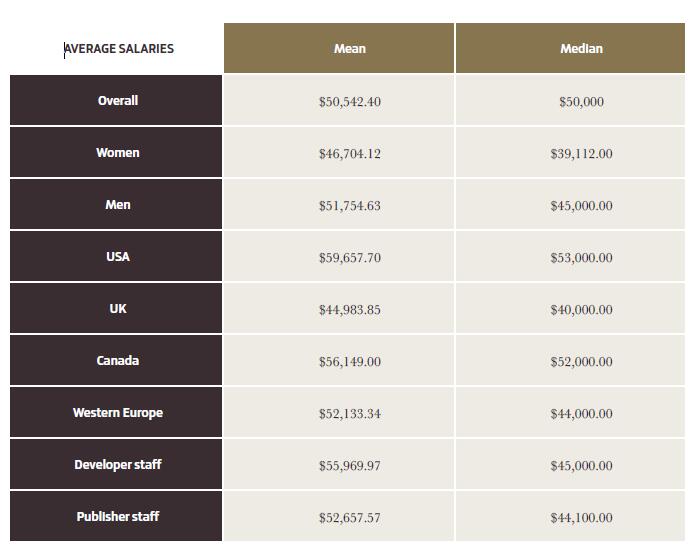Click the Publisher staff median $44,100.00

[x=582, y=518]
